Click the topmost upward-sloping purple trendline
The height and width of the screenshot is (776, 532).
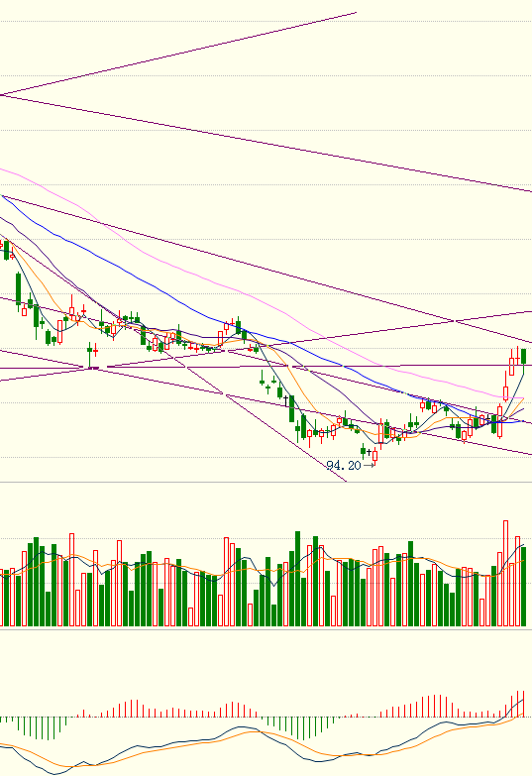178,54
